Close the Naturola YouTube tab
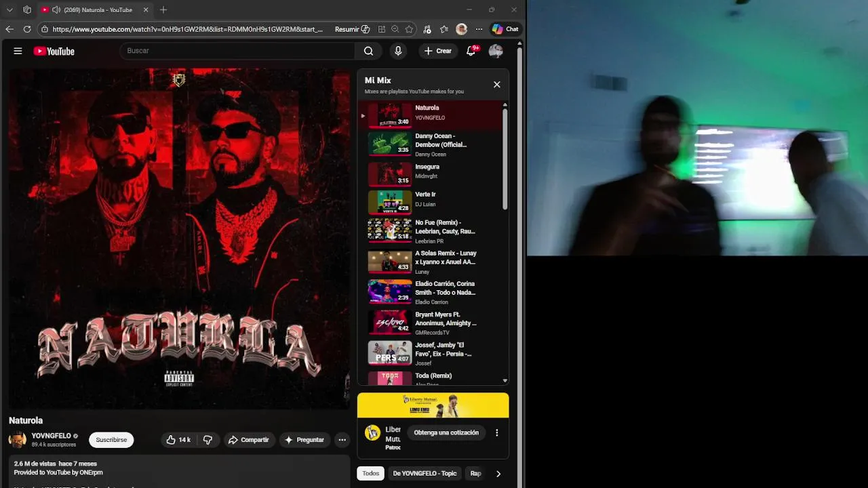Screen dimensions: 868x488 click(x=146, y=9)
